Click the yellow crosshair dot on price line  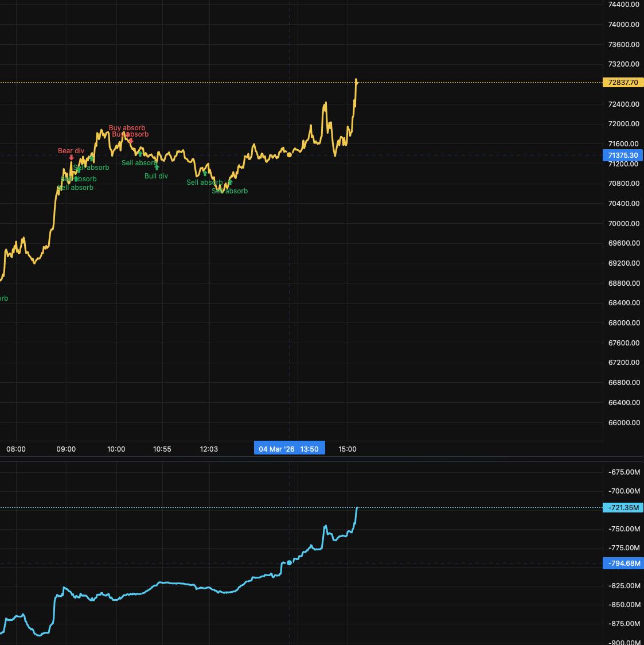tap(289, 154)
